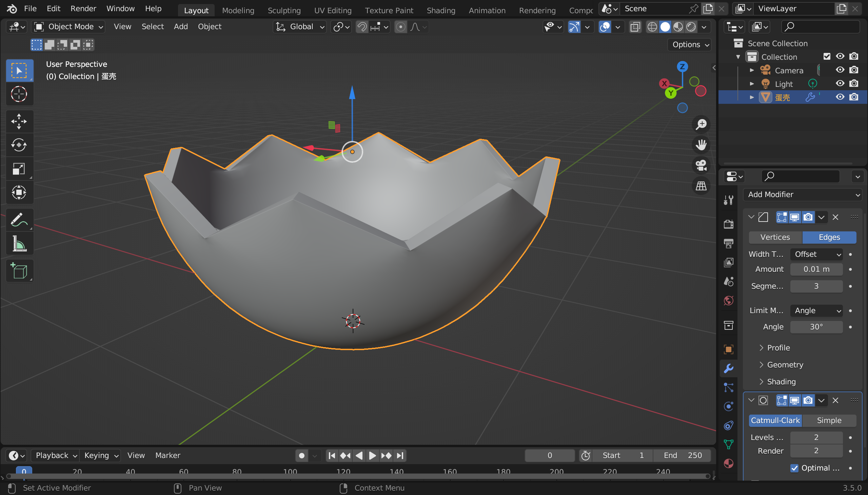Open the Add Modifier dropdown
Image resolution: width=868 pixels, height=495 pixels.
point(803,194)
